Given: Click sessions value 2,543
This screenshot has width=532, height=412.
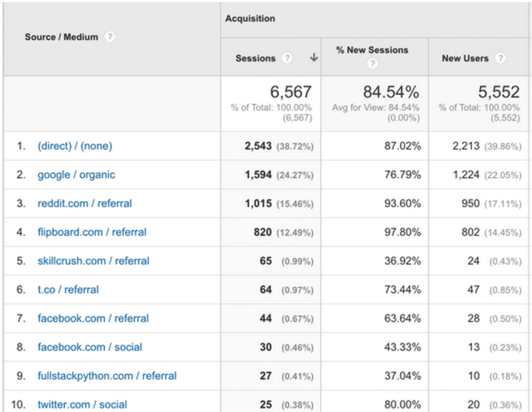Looking at the screenshot, I should pos(258,146).
